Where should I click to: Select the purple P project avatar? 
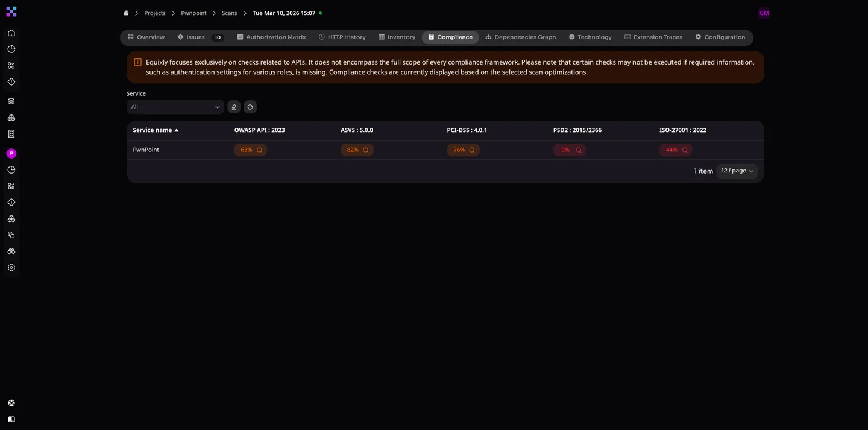point(11,154)
